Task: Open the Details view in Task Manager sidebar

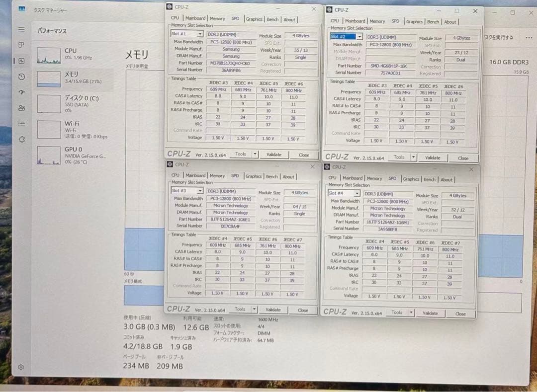Action: coord(21,124)
